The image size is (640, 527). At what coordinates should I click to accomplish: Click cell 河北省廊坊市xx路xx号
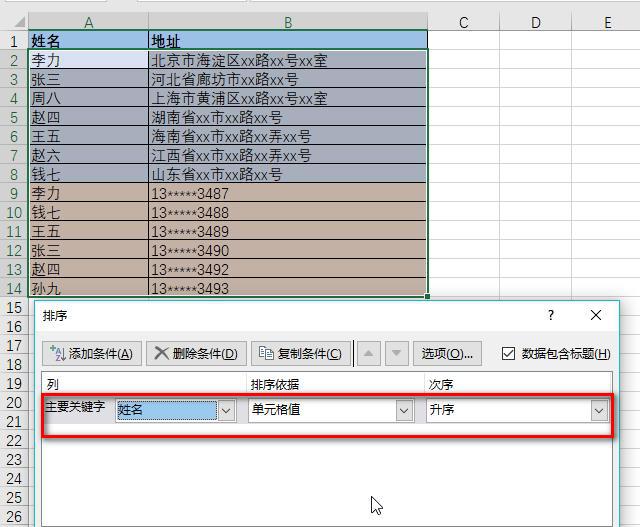pos(288,79)
